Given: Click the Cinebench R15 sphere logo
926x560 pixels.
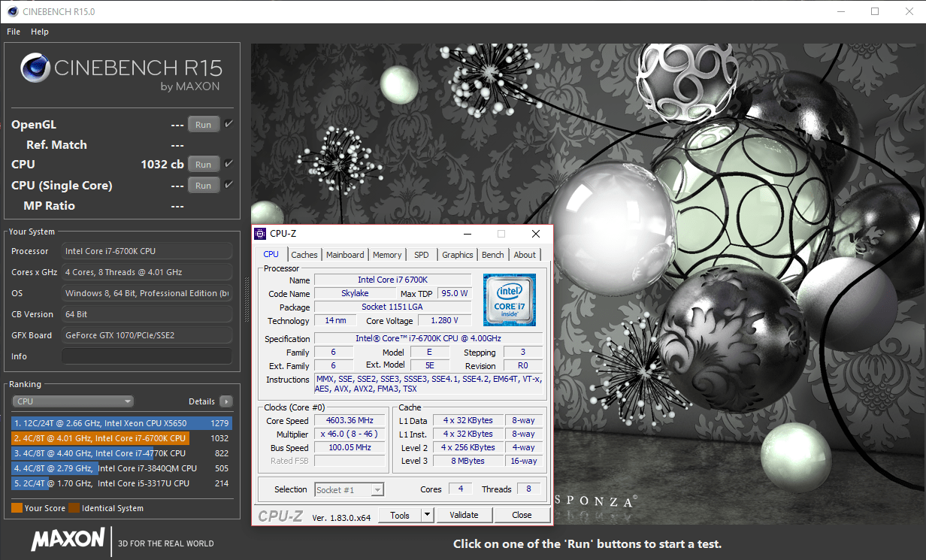Looking at the screenshot, I should 35,68.
